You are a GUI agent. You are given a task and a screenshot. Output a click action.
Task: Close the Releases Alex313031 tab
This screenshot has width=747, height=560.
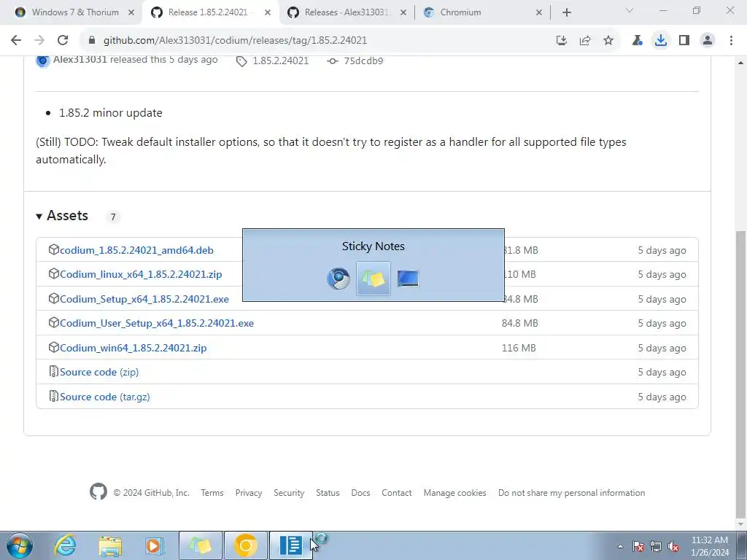pyautogui.click(x=403, y=12)
